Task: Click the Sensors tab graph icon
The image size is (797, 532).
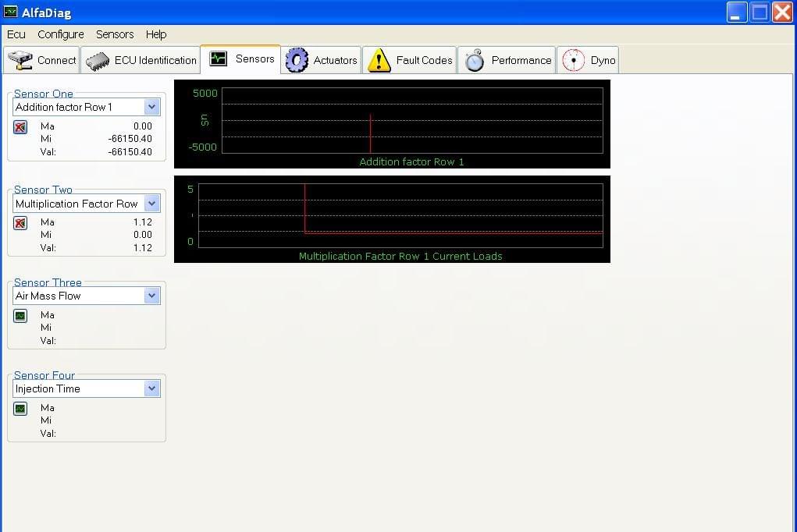Action: [218, 59]
